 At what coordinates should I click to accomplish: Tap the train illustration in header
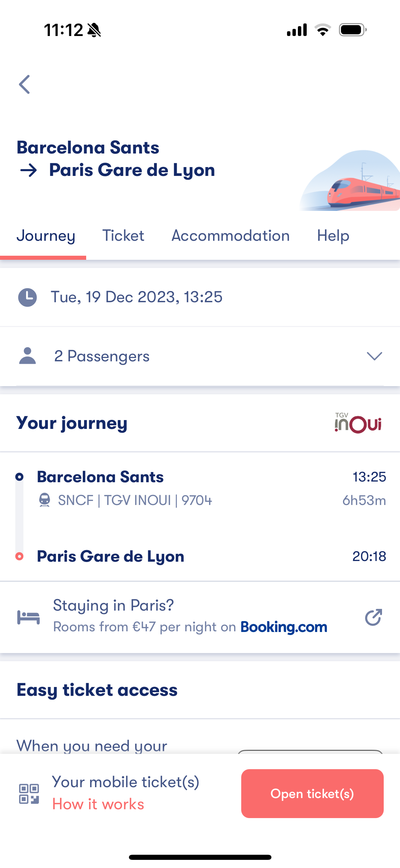(x=349, y=180)
